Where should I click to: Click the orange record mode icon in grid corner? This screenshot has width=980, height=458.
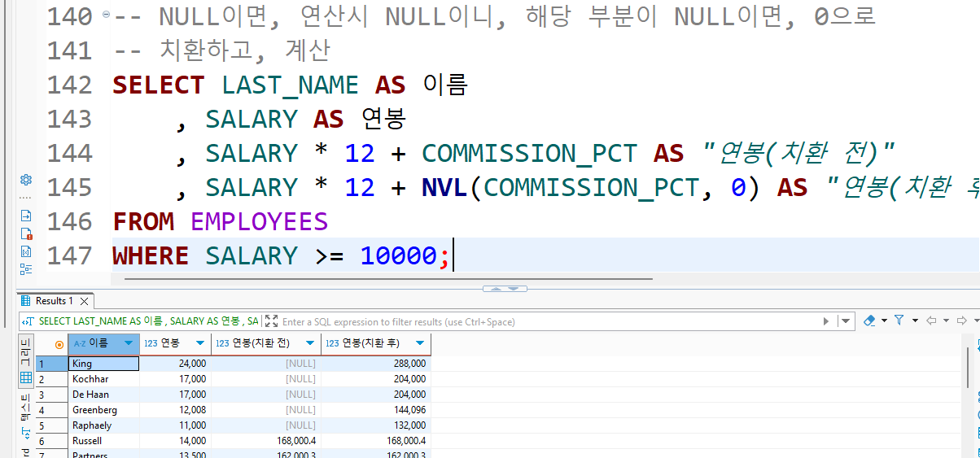[59, 344]
